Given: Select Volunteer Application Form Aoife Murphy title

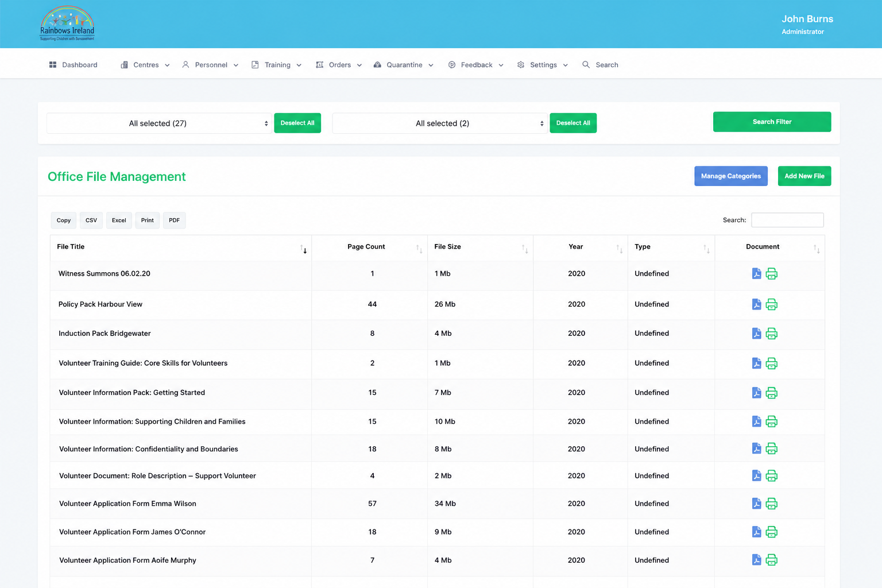Looking at the screenshot, I should (127, 560).
